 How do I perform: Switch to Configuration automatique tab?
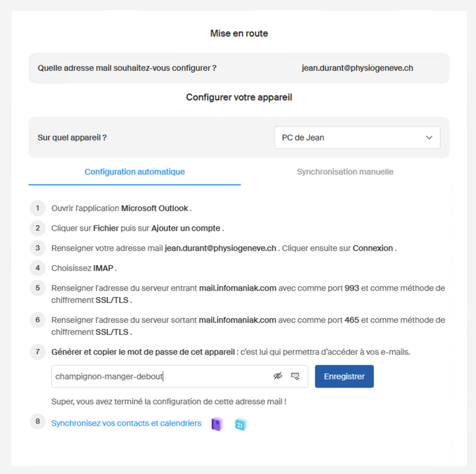click(x=135, y=172)
